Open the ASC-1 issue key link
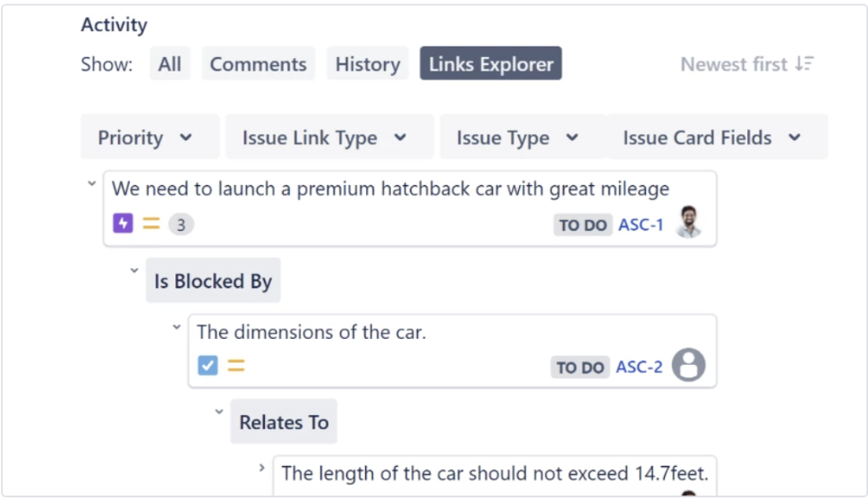The width and height of the screenshot is (868, 499). click(641, 224)
